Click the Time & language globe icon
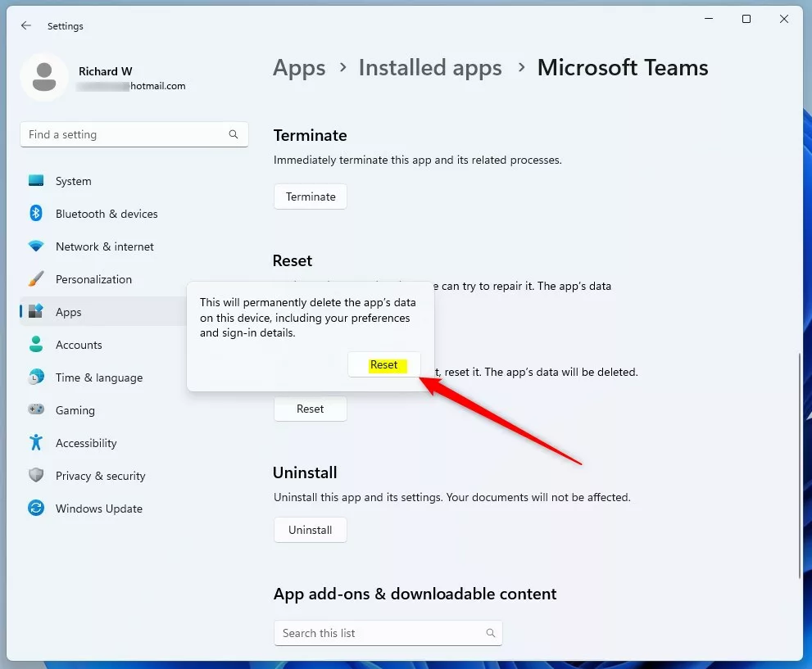812x669 pixels. 36,377
